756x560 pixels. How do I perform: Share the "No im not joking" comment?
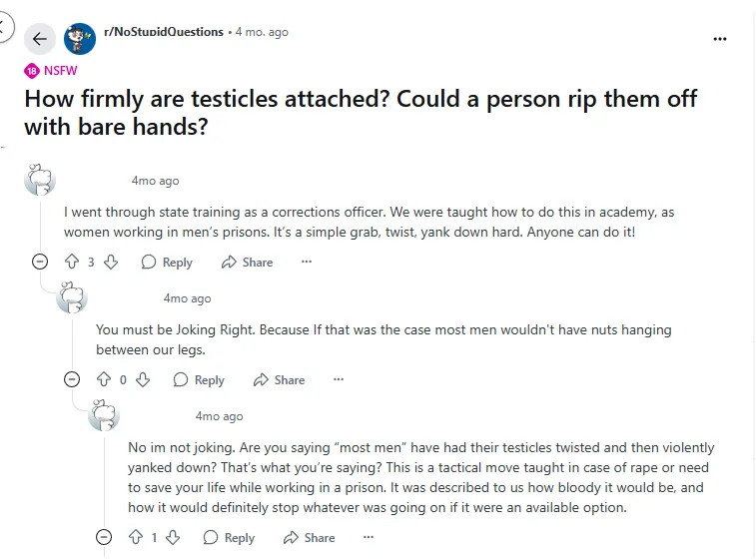tap(309, 538)
